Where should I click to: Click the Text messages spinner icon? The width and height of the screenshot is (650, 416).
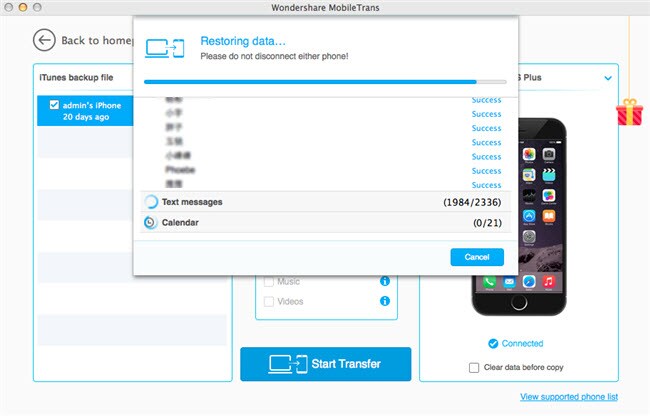(151, 202)
